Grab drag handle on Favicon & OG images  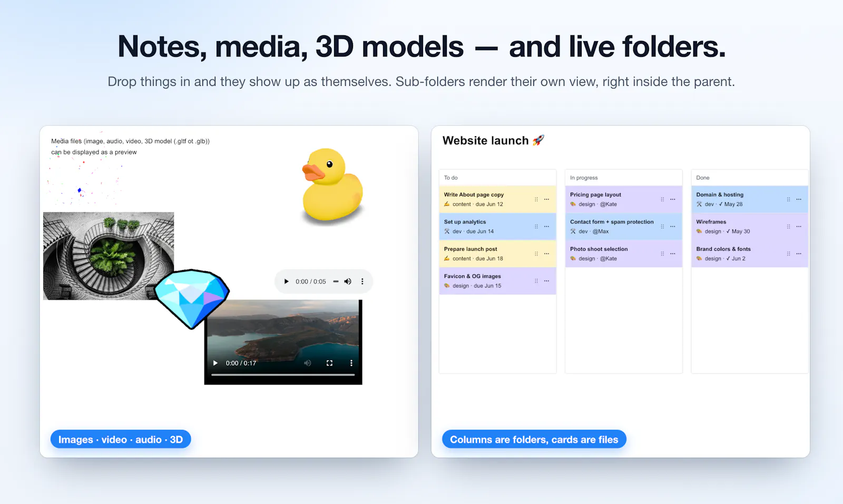(x=536, y=281)
